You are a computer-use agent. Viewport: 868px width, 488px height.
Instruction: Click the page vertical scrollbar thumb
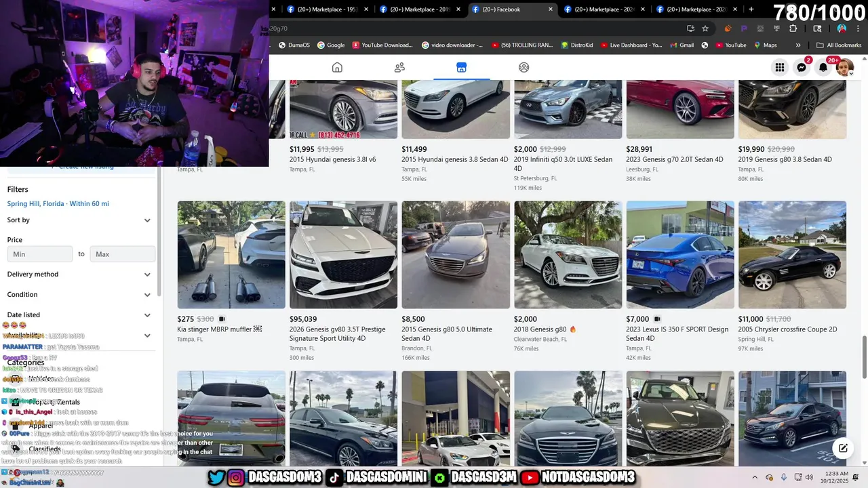[864, 357]
